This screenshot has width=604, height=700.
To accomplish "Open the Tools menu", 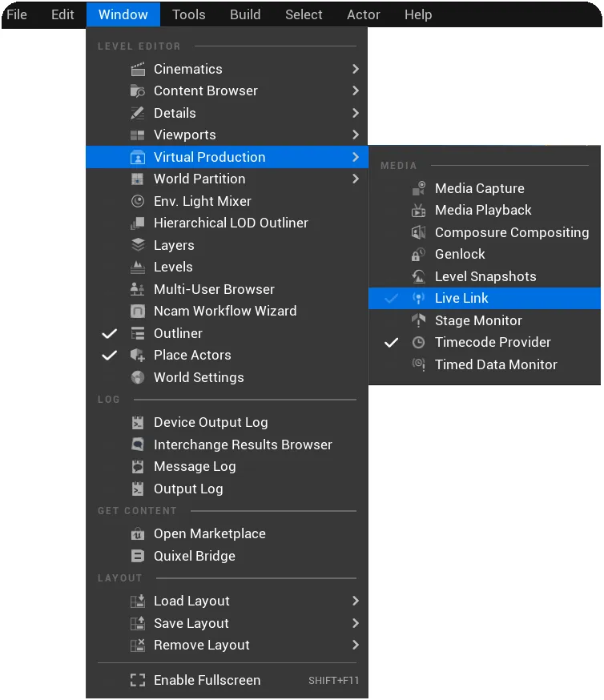I will [x=189, y=14].
